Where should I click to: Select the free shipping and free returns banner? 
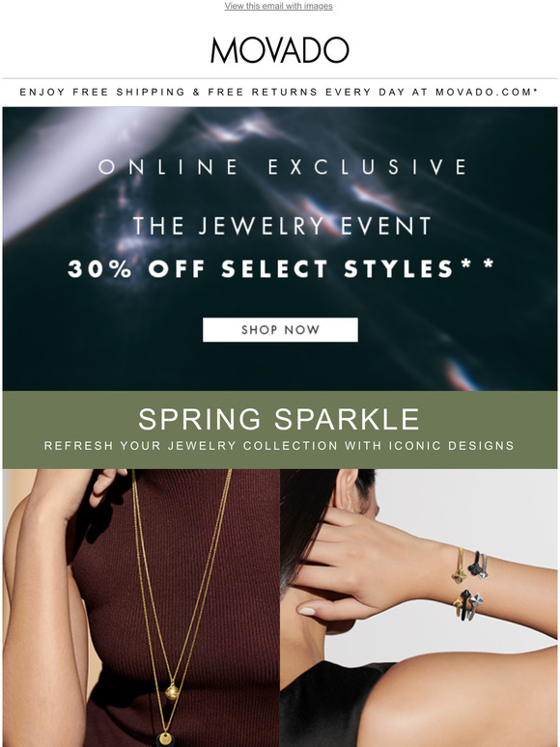[x=280, y=92]
